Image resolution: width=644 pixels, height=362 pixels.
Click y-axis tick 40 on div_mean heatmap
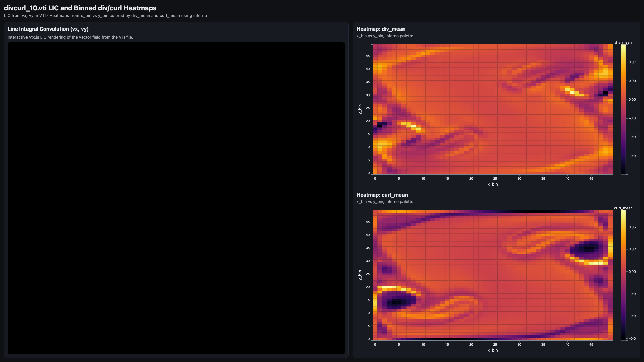point(368,69)
